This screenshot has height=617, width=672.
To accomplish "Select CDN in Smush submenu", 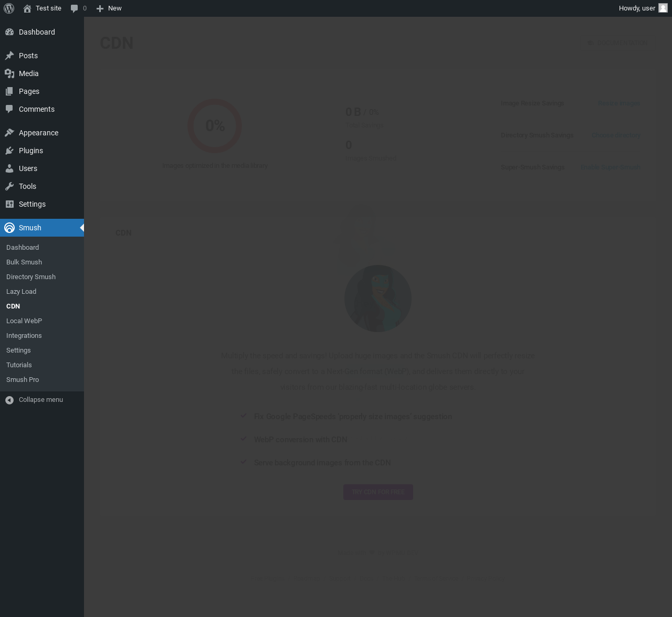I will pos(13,306).
